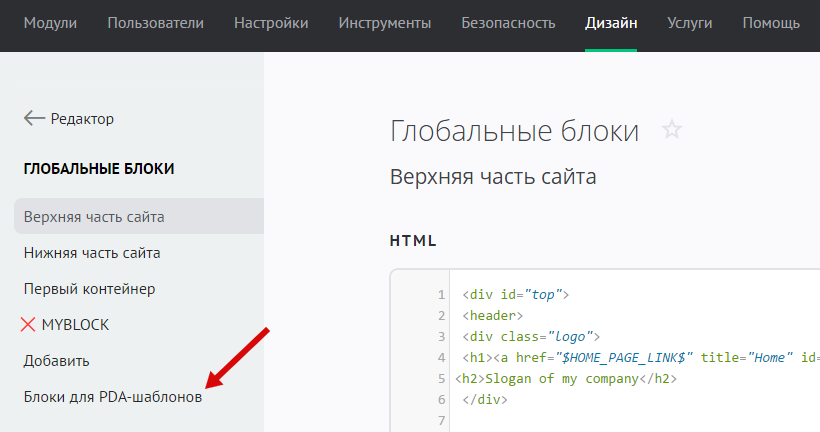This screenshot has height=432, width=820.
Task: Delete MYBLOCK with the red X icon
Action: tap(28, 325)
